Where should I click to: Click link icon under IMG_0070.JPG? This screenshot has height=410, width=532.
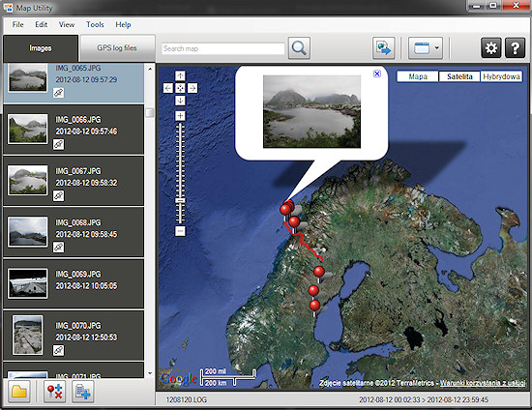click(x=58, y=350)
